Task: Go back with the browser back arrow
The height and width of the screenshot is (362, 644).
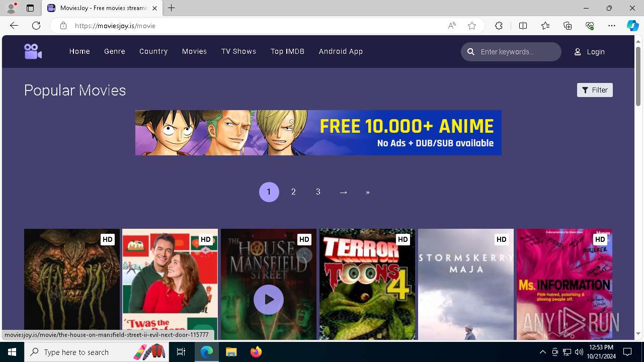Action: (14, 26)
